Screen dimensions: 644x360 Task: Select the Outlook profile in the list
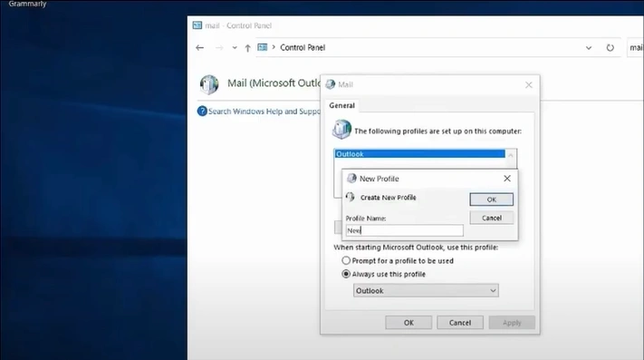click(419, 154)
